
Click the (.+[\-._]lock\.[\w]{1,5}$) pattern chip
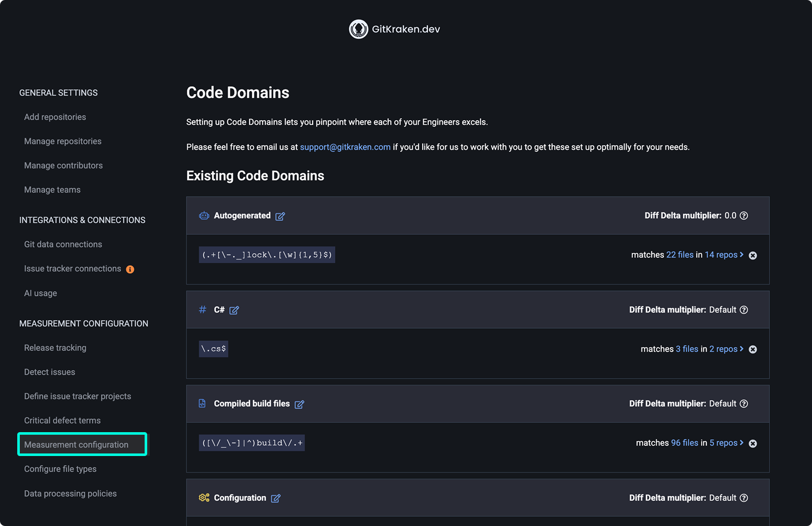click(x=266, y=255)
